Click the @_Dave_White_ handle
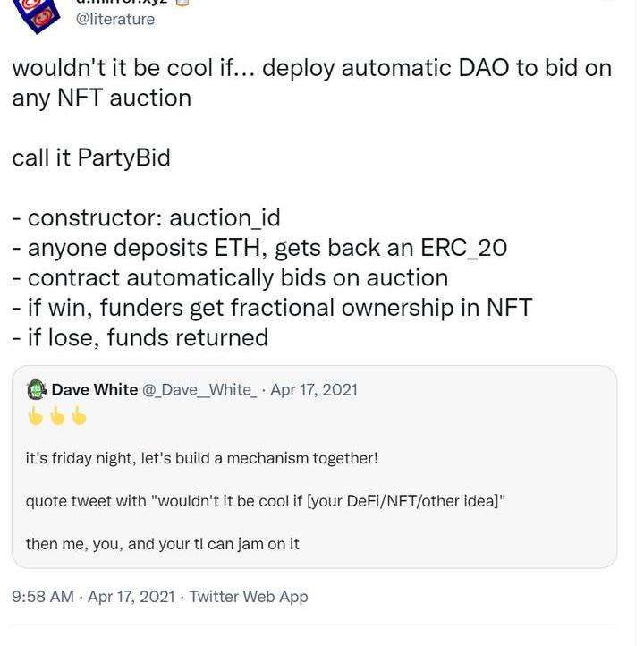Image resolution: width=644 pixels, height=646 pixels. click(199, 389)
